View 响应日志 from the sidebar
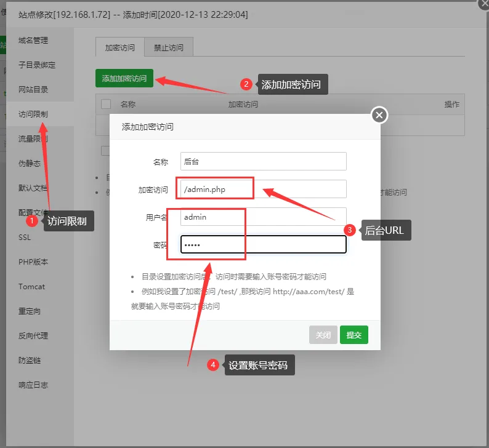Image resolution: width=489 pixels, height=448 pixels. tap(33, 385)
